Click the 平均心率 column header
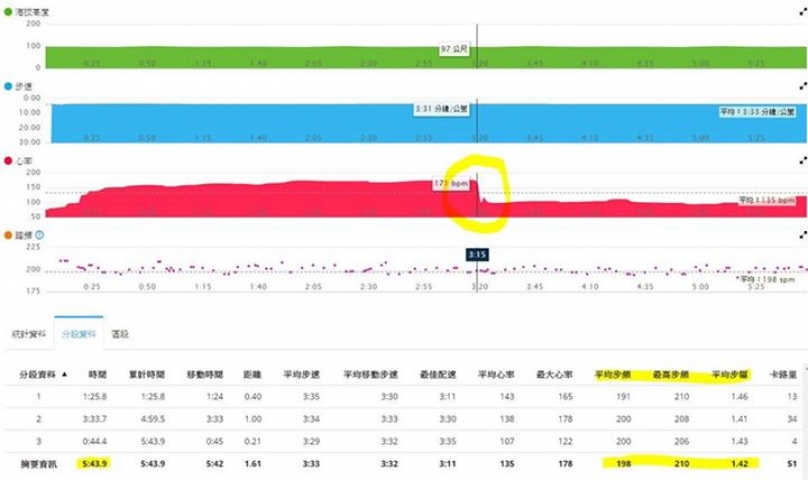 coord(496,374)
